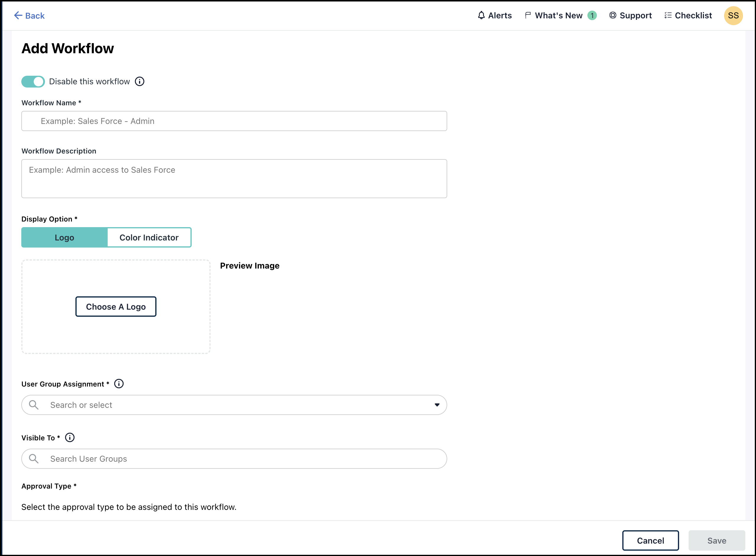This screenshot has height=556, width=756.
Task: Click the What's New flag icon
Action: [528, 15]
